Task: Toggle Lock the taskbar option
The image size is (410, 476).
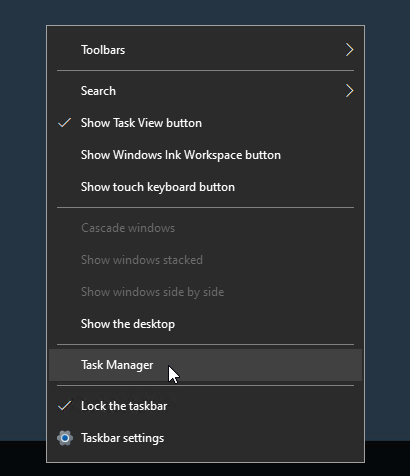Action: point(205,406)
